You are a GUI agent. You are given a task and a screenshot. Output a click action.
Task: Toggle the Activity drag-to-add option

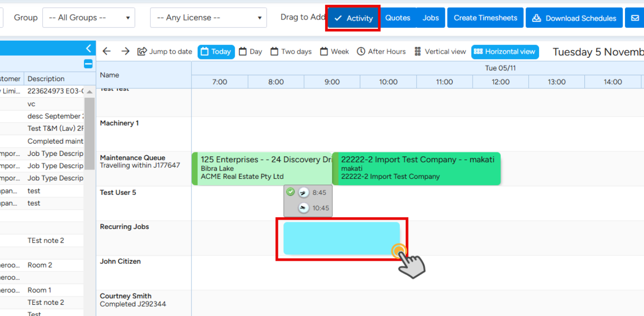pyautogui.click(x=353, y=18)
